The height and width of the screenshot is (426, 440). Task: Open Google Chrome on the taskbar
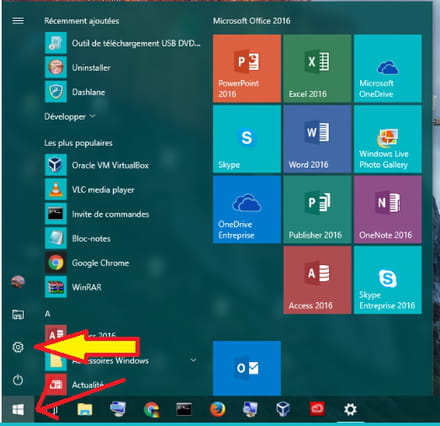pos(152,409)
